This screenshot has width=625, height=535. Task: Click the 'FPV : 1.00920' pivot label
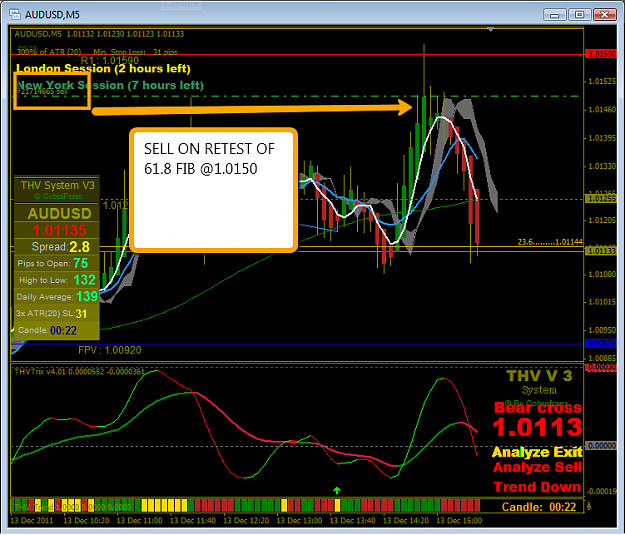click(x=110, y=350)
